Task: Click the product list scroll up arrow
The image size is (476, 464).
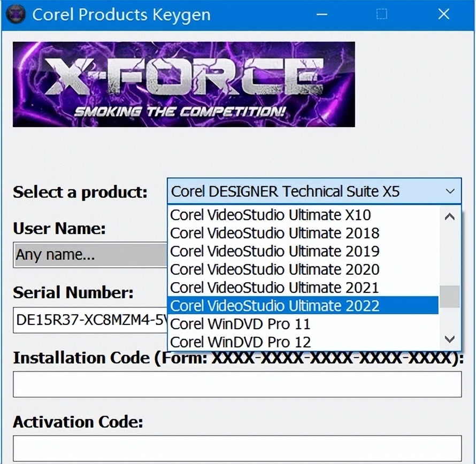Action: [x=450, y=217]
